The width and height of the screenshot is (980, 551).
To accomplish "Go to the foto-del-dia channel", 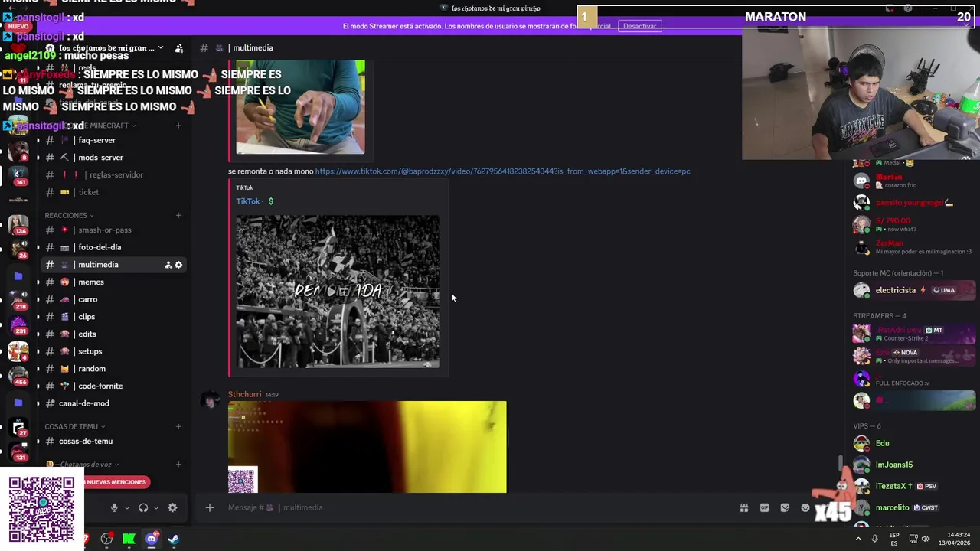I will click(x=113, y=247).
